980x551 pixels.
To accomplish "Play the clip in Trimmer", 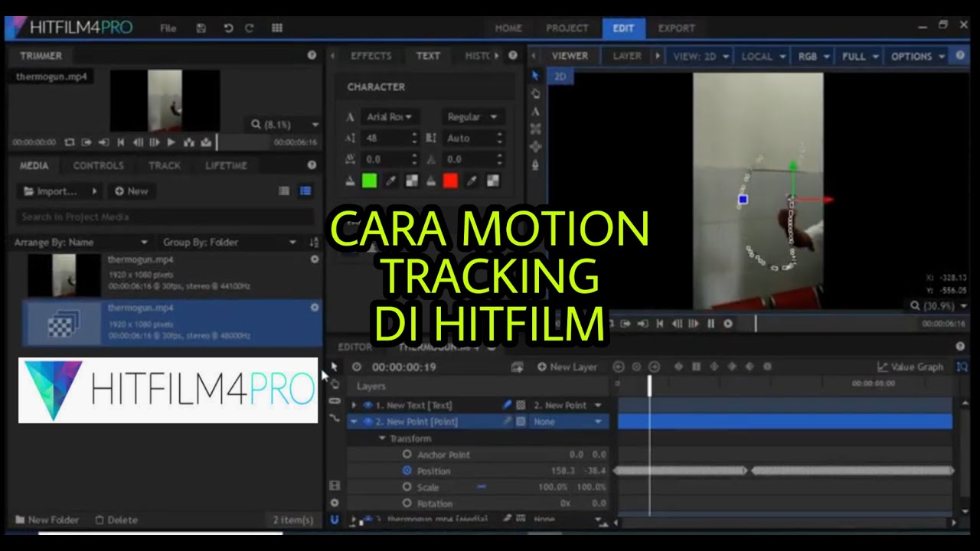I will 171,142.
